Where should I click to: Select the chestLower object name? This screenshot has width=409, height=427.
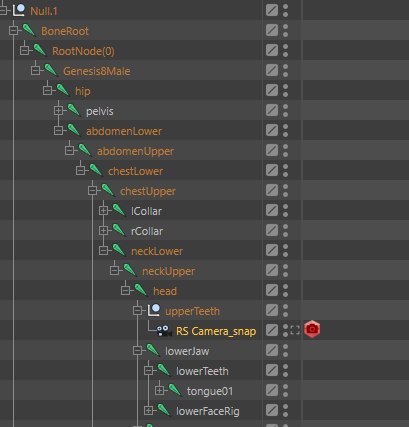136,171
